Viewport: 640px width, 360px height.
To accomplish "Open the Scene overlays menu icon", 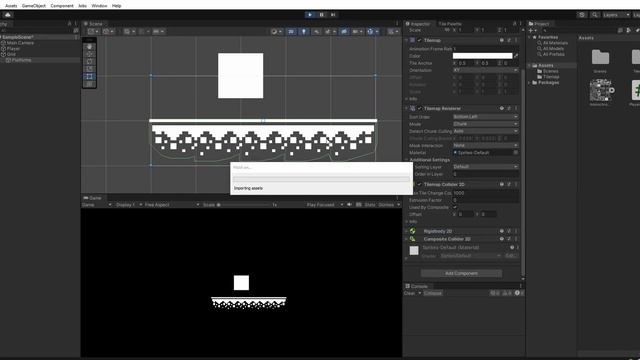I will click(392, 31).
